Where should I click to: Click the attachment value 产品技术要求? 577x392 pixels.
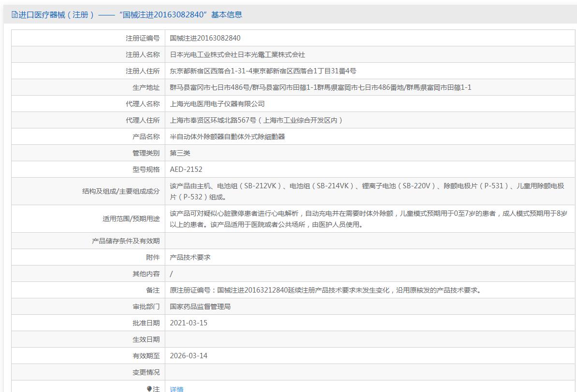[190, 257]
